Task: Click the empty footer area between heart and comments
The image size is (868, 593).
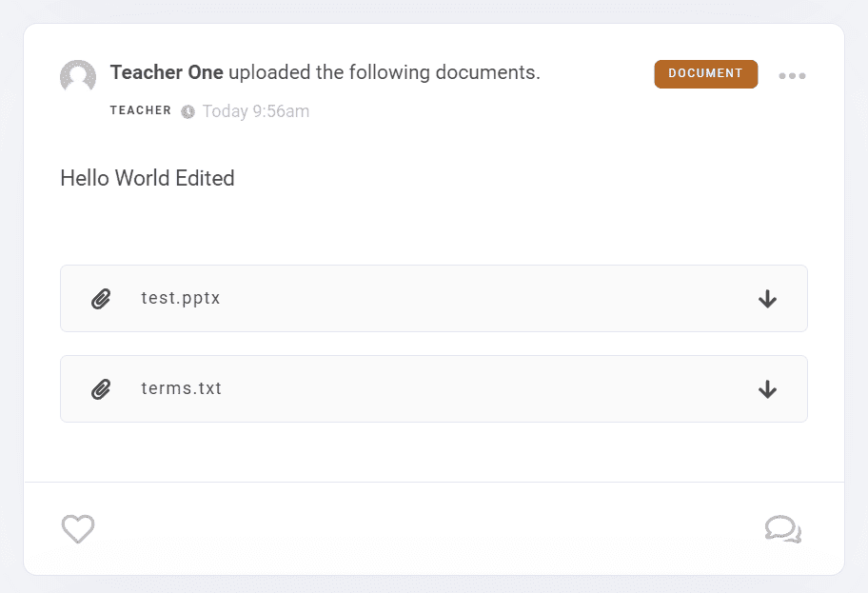Action: [x=428, y=528]
